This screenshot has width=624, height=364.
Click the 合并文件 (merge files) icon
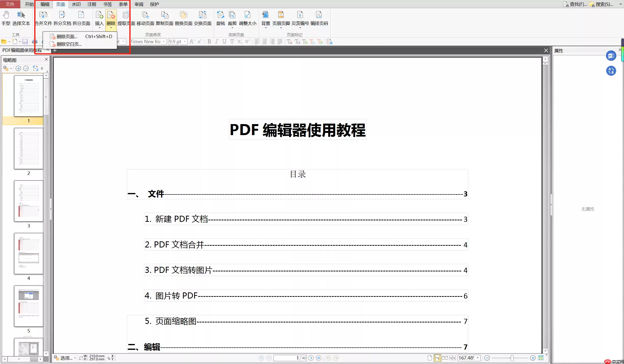coord(43,19)
